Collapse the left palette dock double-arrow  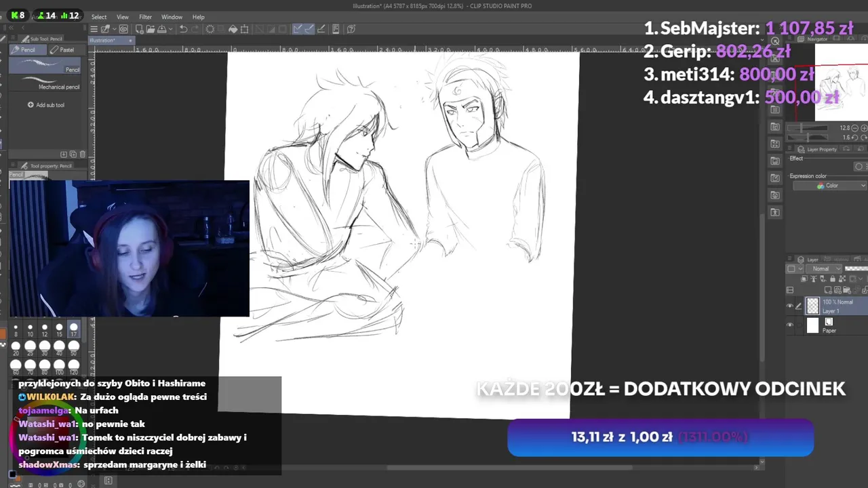(11, 28)
